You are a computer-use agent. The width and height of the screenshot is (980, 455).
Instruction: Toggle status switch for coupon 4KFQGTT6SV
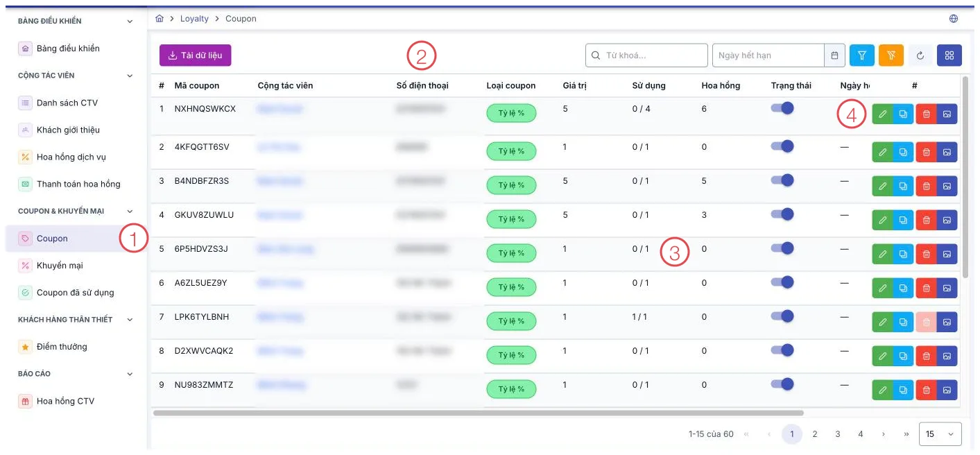pos(782,146)
